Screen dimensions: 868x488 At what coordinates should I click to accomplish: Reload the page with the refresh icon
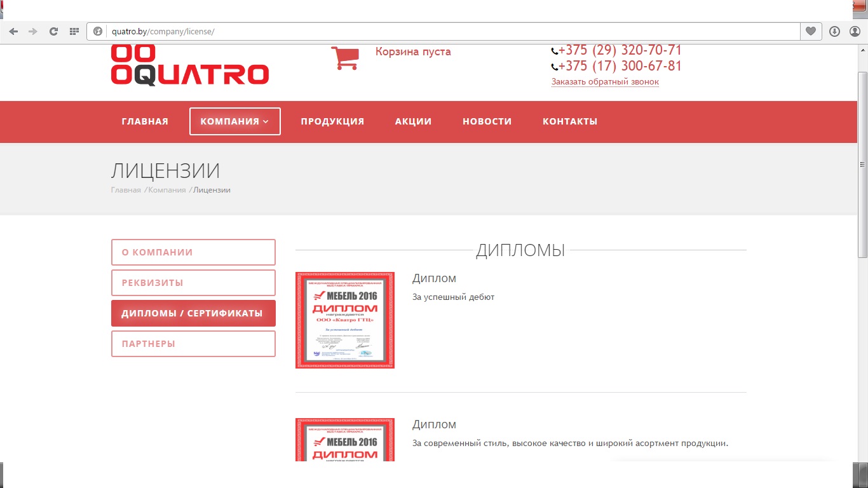tap(53, 31)
